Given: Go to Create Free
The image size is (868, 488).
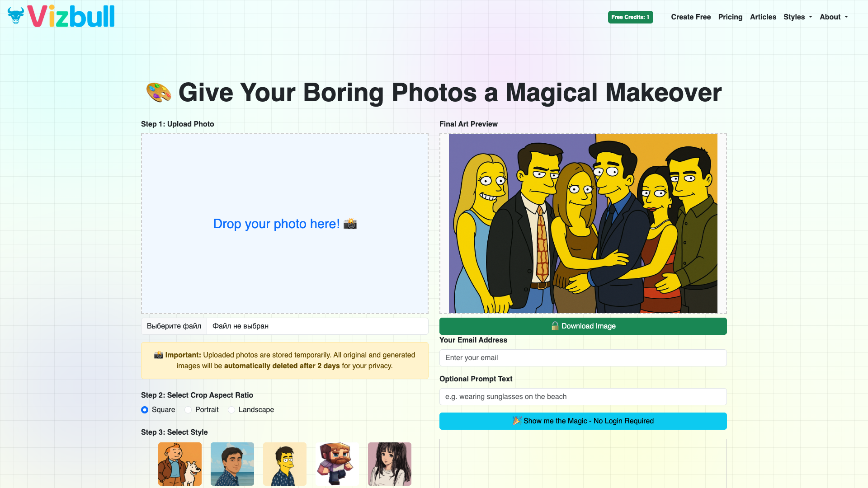Looking at the screenshot, I should [x=691, y=17].
